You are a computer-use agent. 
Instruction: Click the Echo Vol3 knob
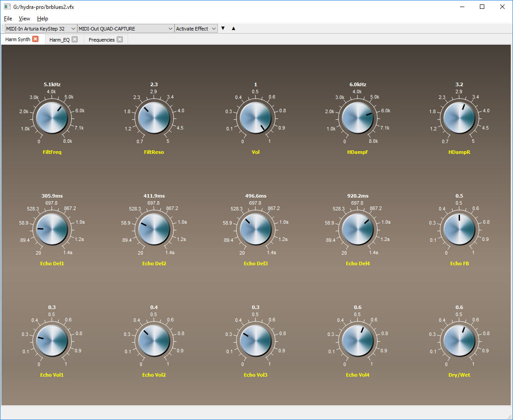point(255,340)
